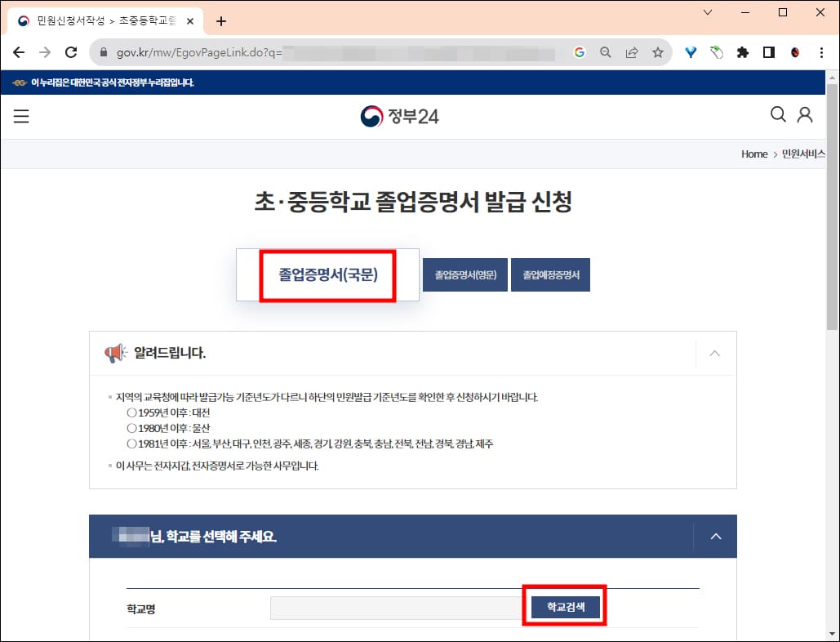Collapse the school selection section
840x642 pixels.
pyautogui.click(x=716, y=537)
